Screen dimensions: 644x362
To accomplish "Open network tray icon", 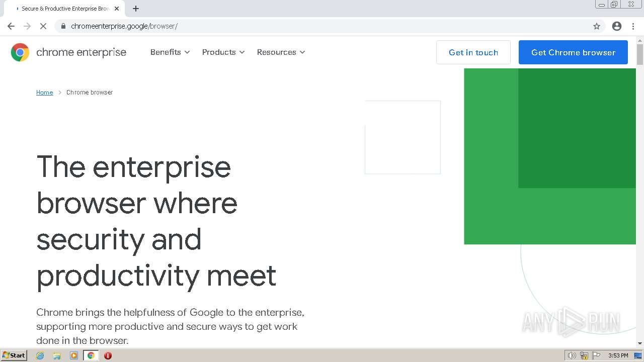I will coord(584,355).
